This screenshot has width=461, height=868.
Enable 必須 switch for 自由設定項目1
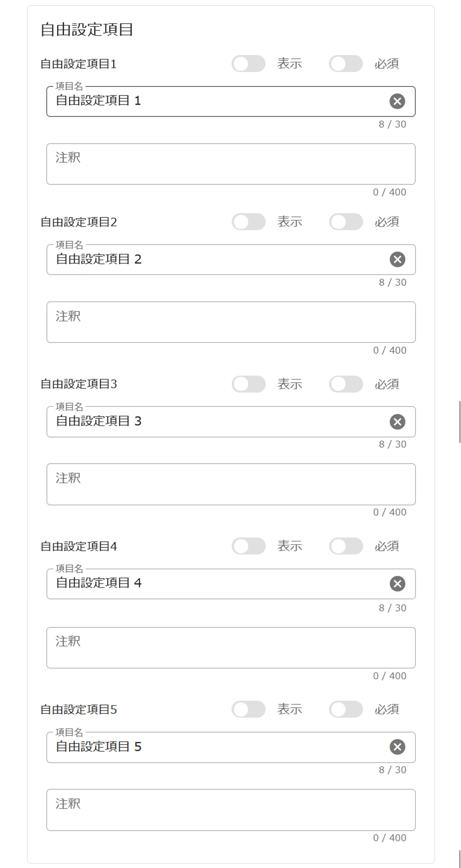346,64
